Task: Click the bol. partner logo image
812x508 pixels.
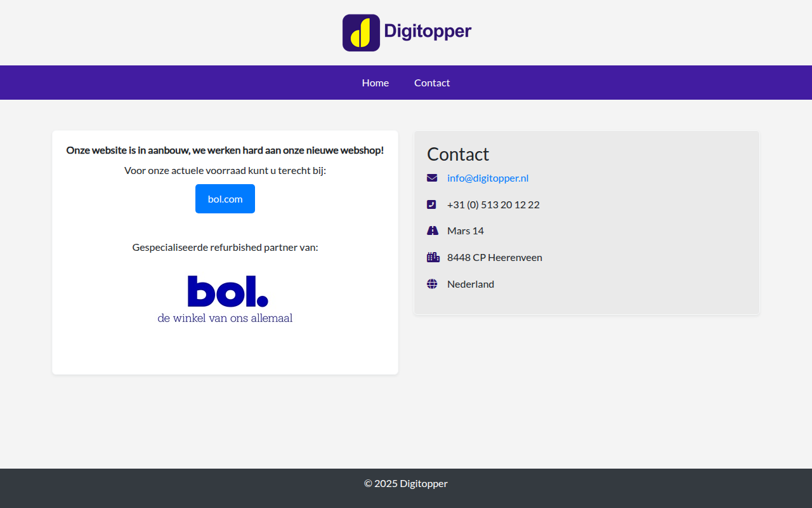Action: (225, 300)
